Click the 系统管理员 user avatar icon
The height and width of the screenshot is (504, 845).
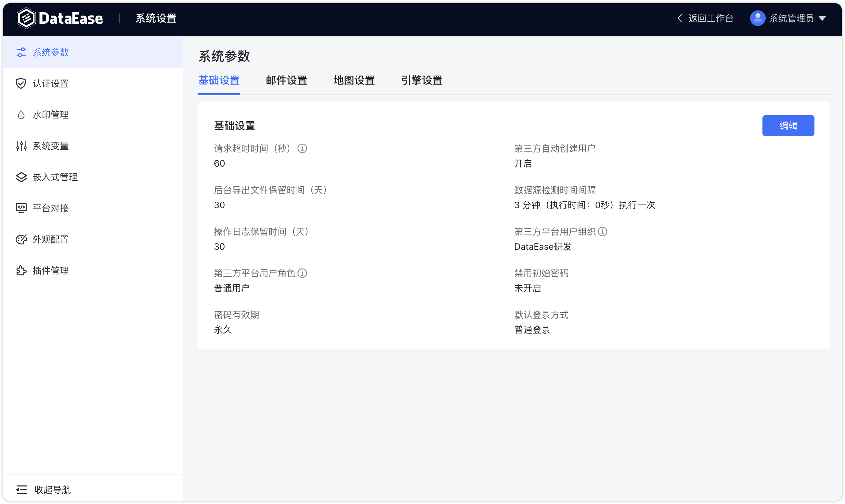pos(758,18)
